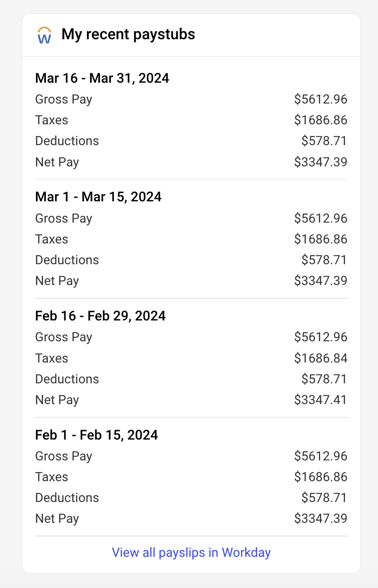This screenshot has width=378, height=588.
Task: Open View all payslips in Workday link
Action: click(191, 552)
